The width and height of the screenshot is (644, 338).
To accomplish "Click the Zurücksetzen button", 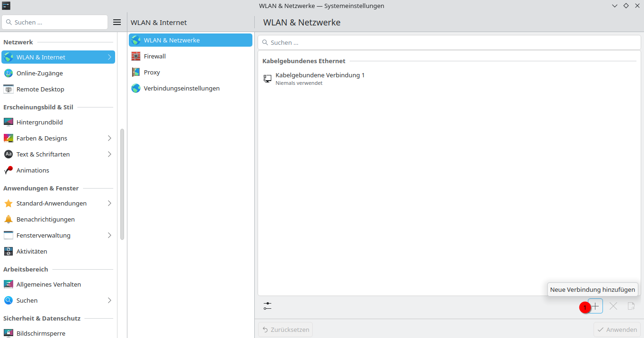I will click(285, 329).
